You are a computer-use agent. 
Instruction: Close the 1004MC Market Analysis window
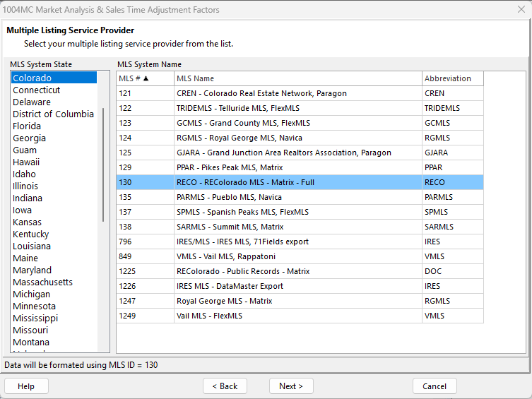click(x=521, y=9)
